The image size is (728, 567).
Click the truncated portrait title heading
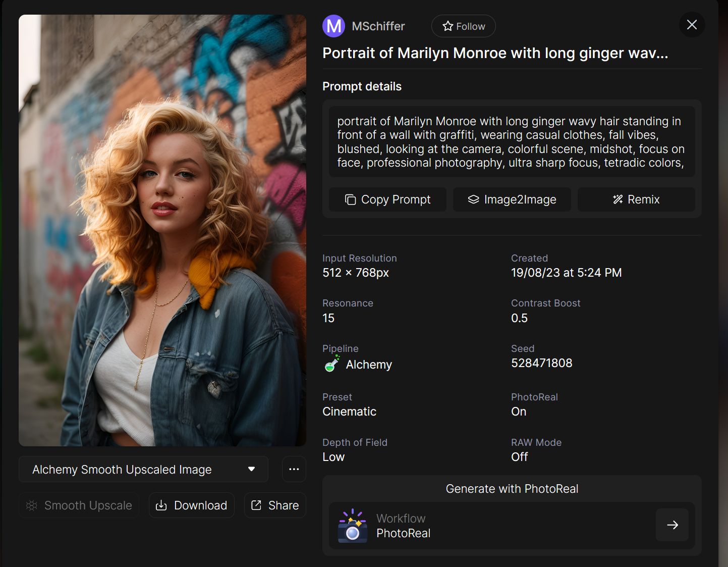[x=495, y=53]
